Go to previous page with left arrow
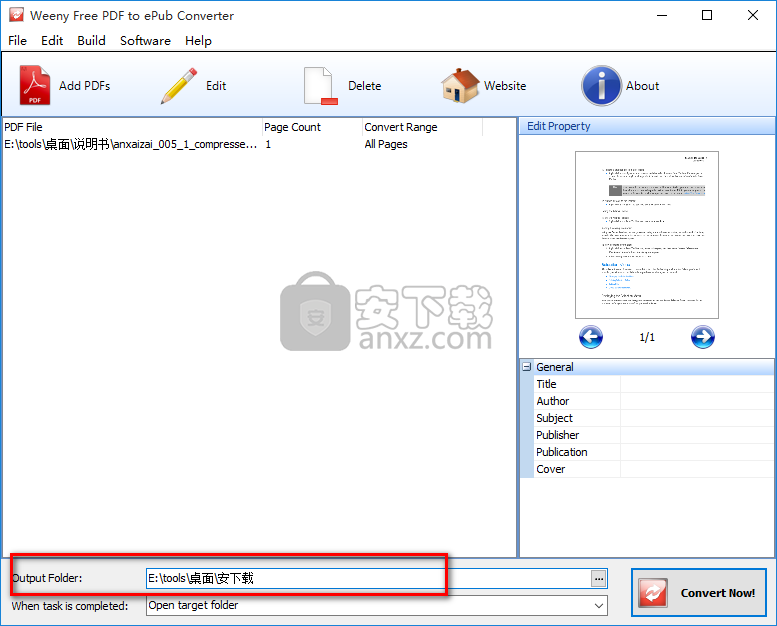 tap(591, 337)
